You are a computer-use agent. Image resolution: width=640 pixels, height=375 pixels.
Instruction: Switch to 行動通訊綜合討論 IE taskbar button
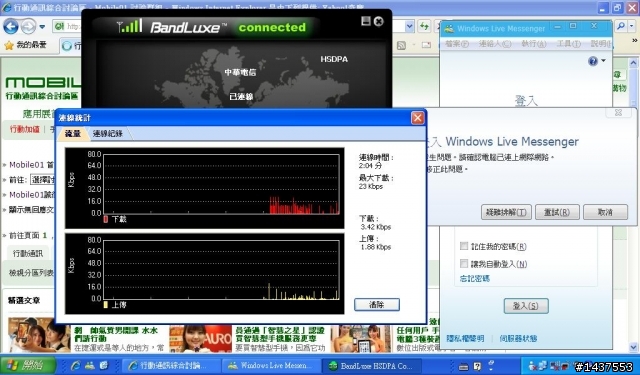(171, 365)
